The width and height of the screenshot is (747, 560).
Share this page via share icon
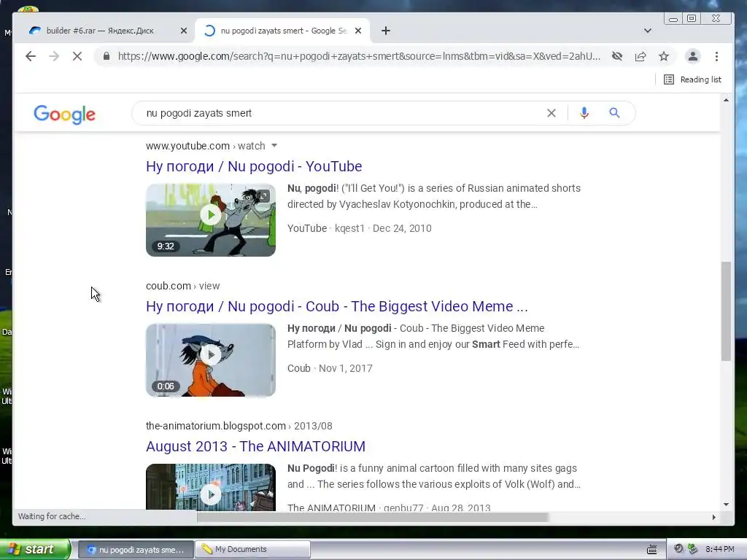pos(640,56)
